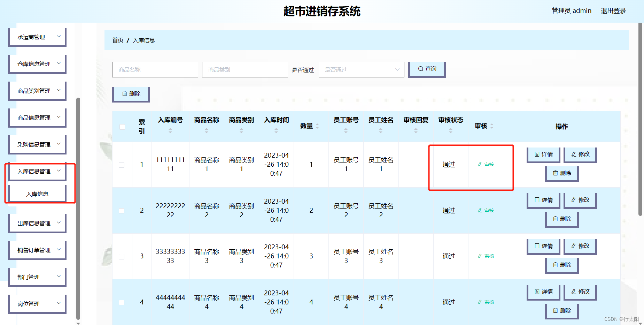Open the 是否通过 dropdown filter
Screen dimensions: 644x325
pyautogui.click(x=361, y=70)
